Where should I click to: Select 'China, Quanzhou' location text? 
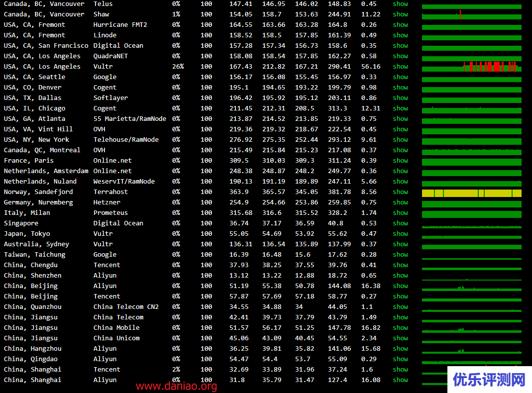(32, 306)
